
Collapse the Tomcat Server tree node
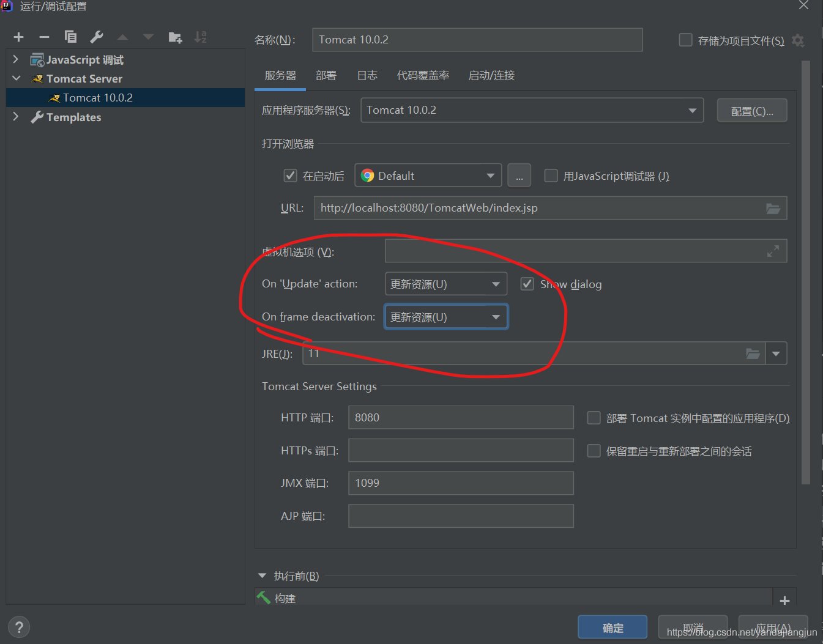[17, 78]
